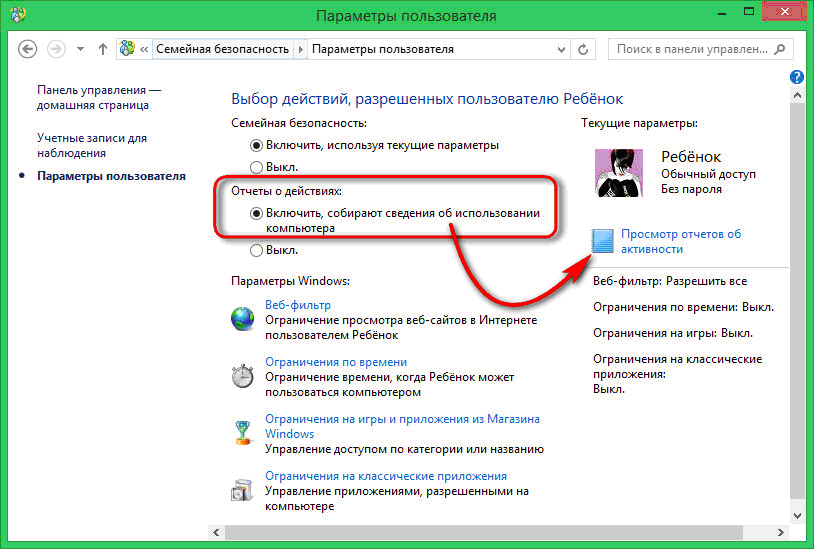
Task: Click the globe web filter icon
Action: (242, 319)
